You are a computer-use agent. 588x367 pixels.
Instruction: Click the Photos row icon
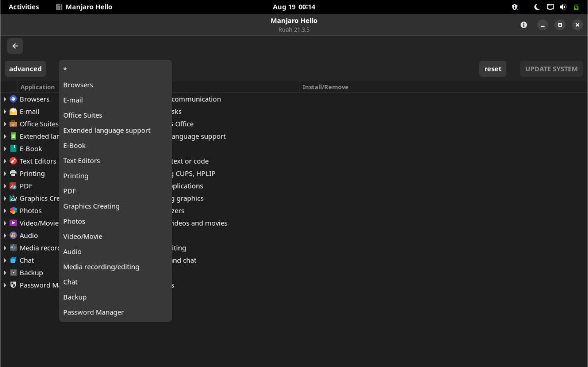point(13,210)
